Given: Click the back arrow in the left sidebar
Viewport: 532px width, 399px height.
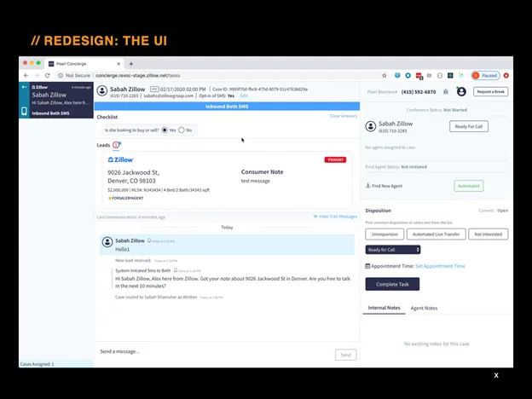Looking at the screenshot, I should point(24,87).
